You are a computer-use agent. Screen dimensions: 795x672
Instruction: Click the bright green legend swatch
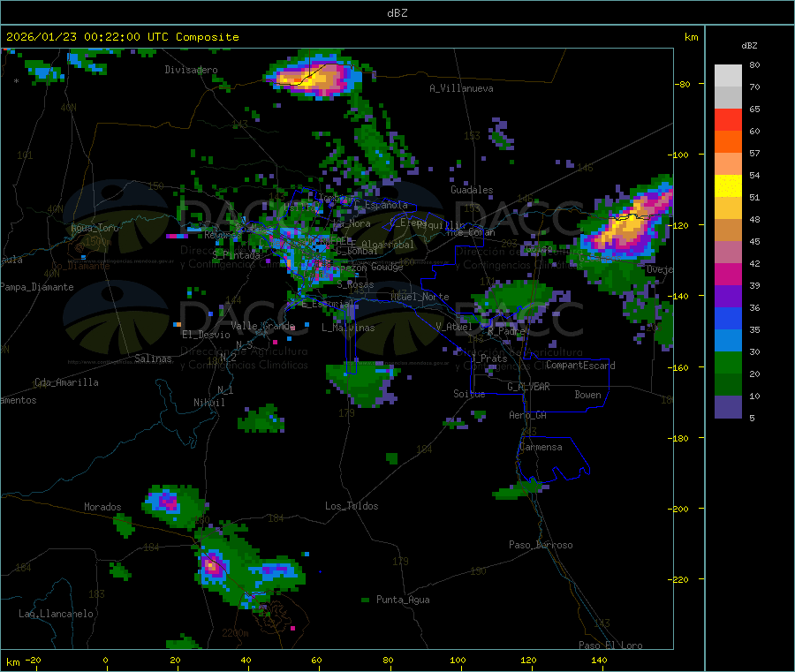point(728,362)
